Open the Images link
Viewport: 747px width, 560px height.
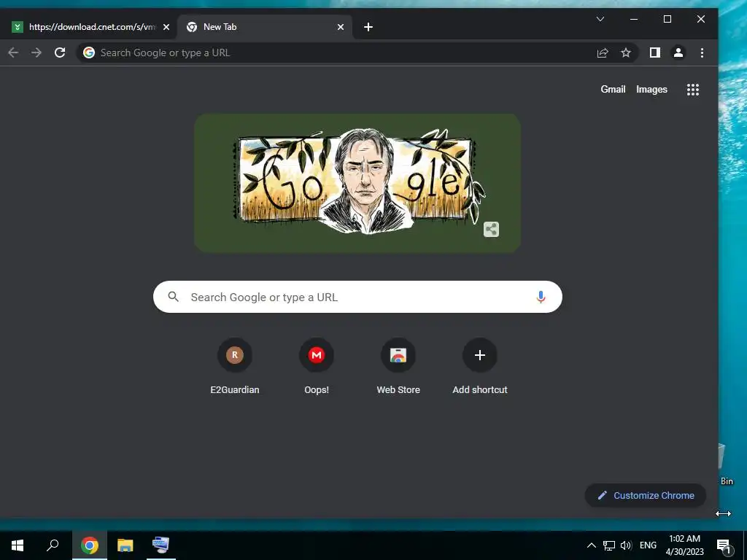pos(651,90)
